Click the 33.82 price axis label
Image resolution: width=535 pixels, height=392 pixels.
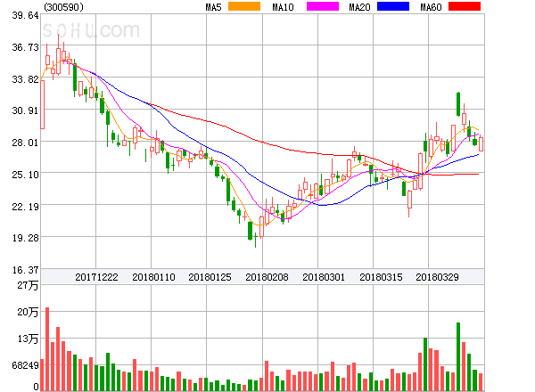pyautogui.click(x=25, y=79)
